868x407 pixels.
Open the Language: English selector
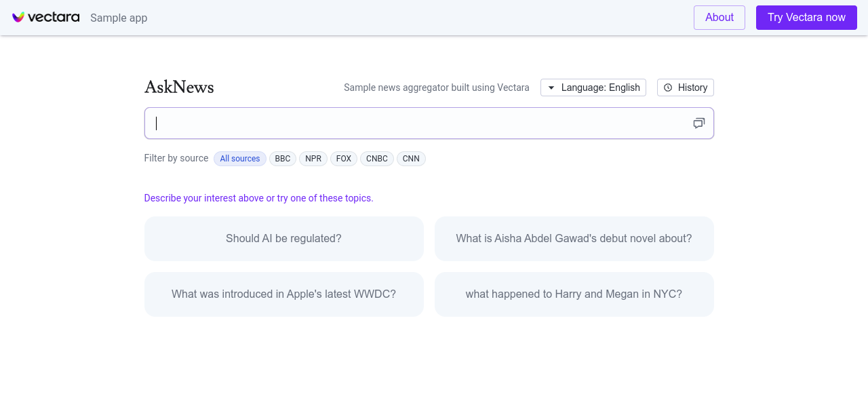tap(593, 88)
